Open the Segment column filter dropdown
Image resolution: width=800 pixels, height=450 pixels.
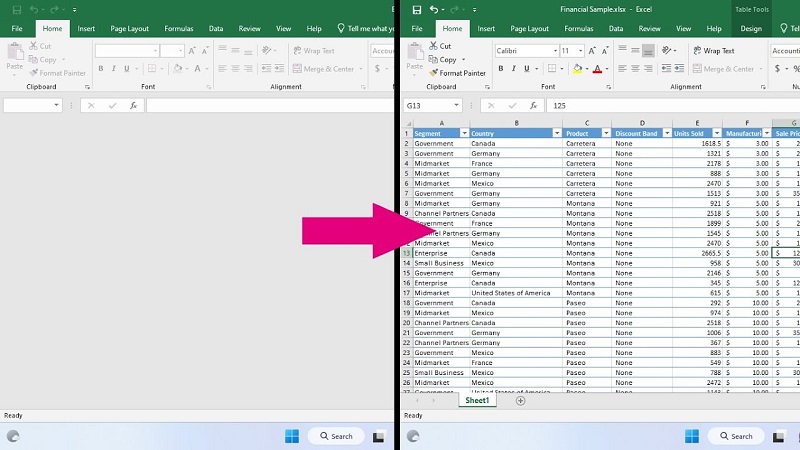click(464, 133)
